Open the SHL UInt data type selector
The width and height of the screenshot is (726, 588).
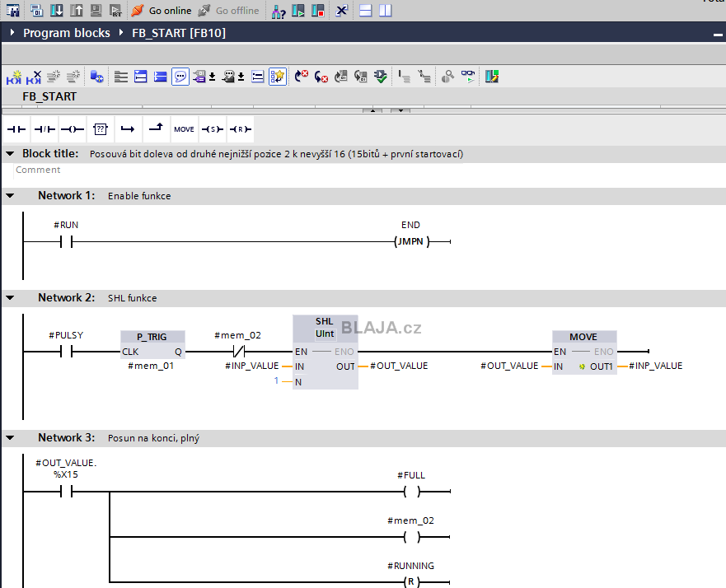coord(325,334)
